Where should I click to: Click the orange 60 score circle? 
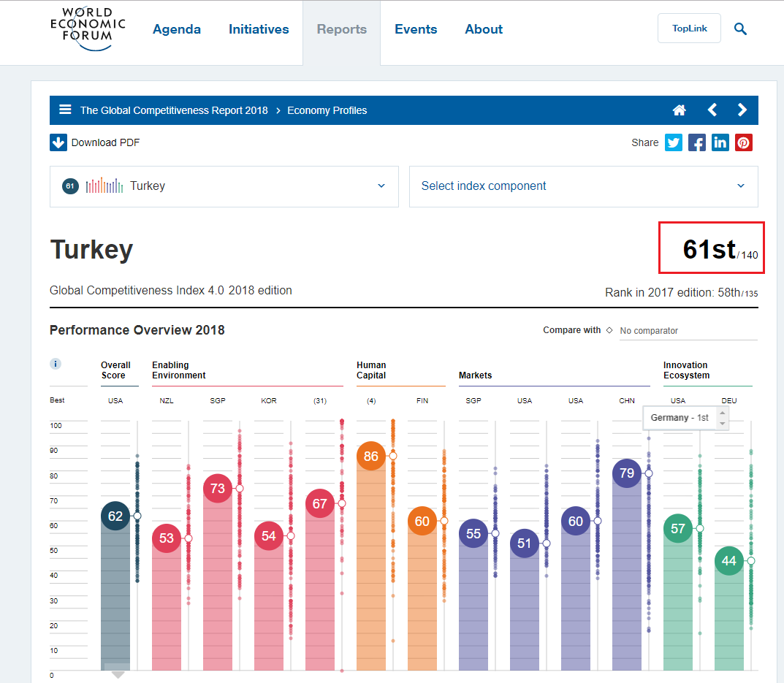tap(422, 521)
